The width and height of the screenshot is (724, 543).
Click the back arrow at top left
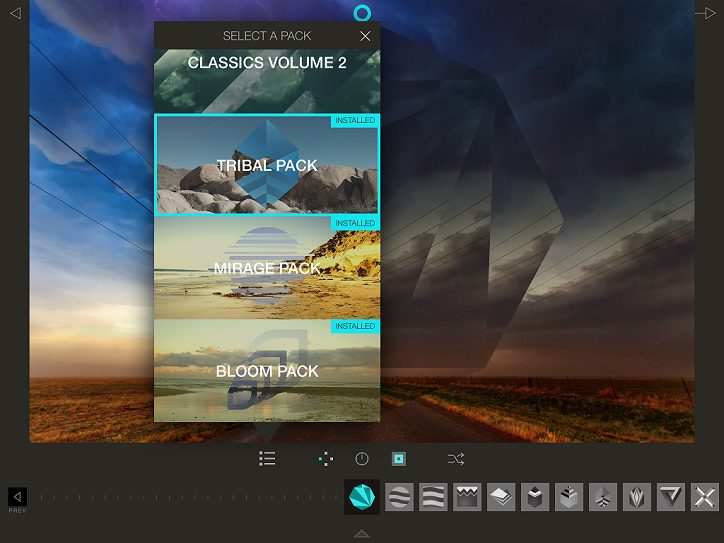click(16, 13)
